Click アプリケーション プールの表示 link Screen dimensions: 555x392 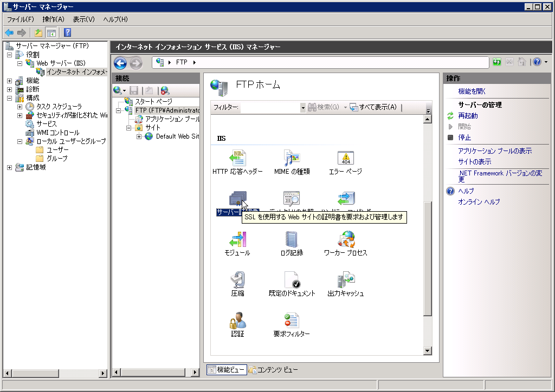495,151
